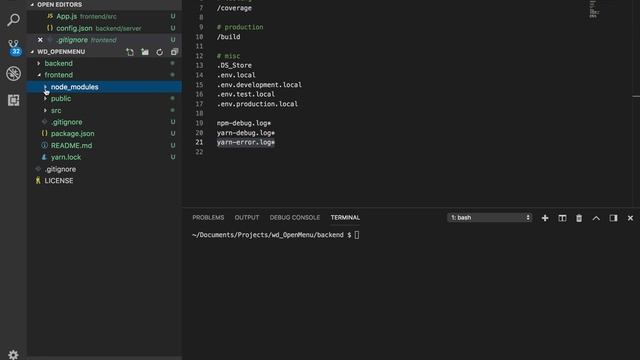Open config.json in open editors
The width and height of the screenshot is (640, 360).
(x=104, y=28)
